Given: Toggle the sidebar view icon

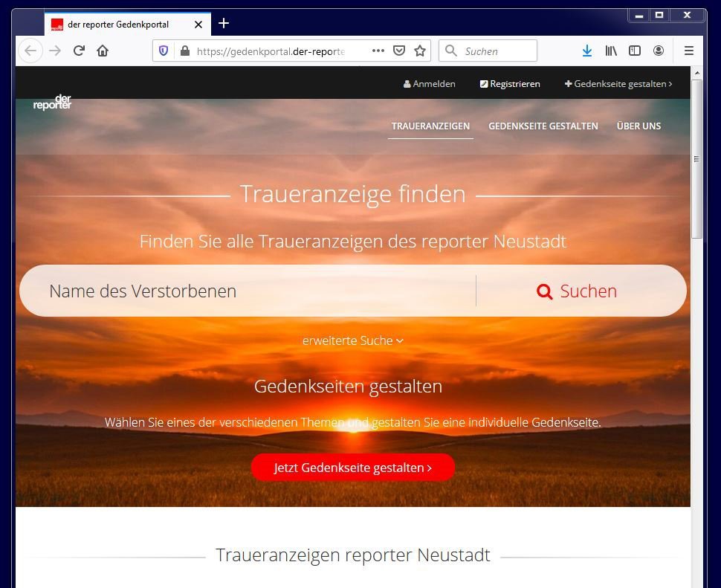Looking at the screenshot, I should point(635,51).
